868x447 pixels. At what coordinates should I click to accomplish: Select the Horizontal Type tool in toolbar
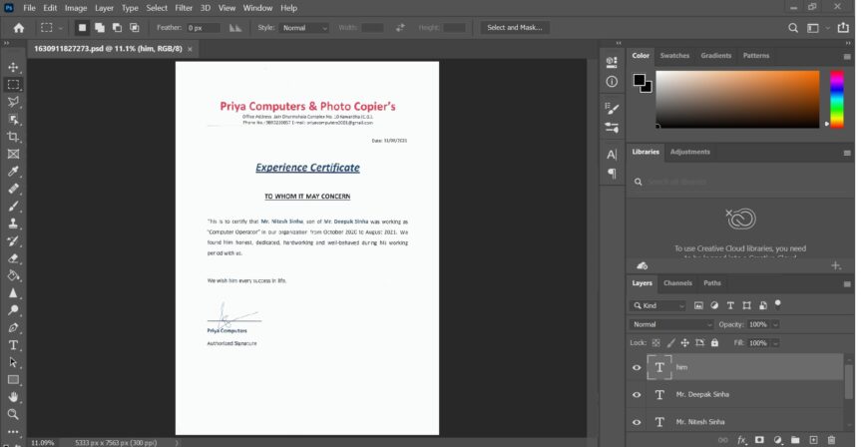click(13, 345)
